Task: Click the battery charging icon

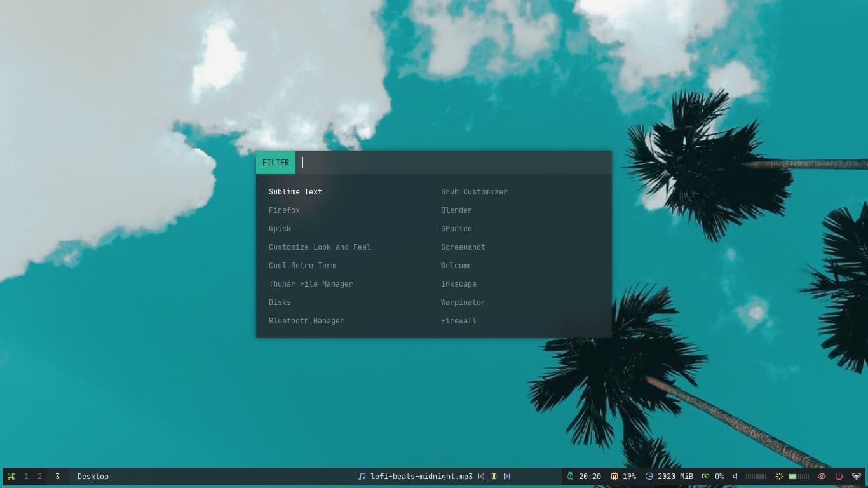Action: tap(706, 477)
